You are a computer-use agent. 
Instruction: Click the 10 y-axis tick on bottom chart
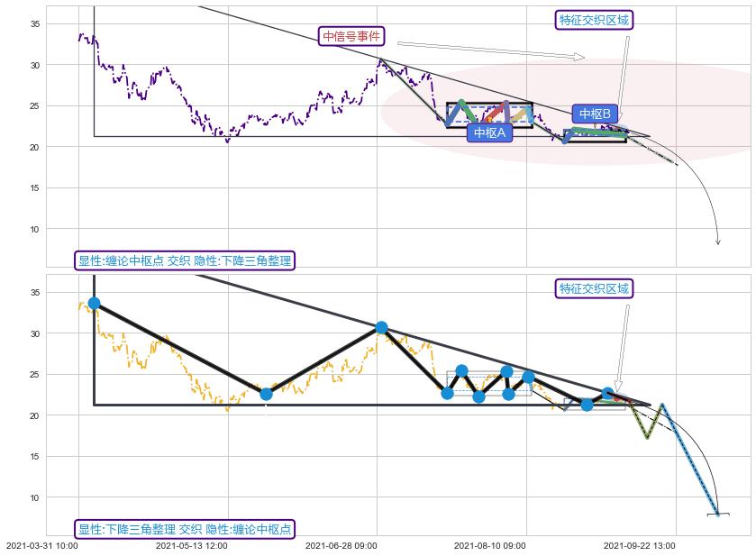[36, 497]
